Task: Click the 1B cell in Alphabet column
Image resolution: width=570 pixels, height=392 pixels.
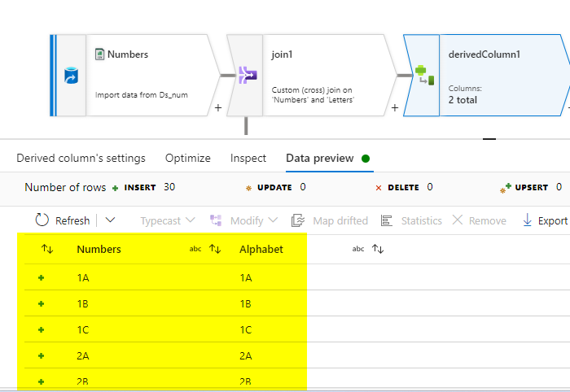Action: coord(245,304)
